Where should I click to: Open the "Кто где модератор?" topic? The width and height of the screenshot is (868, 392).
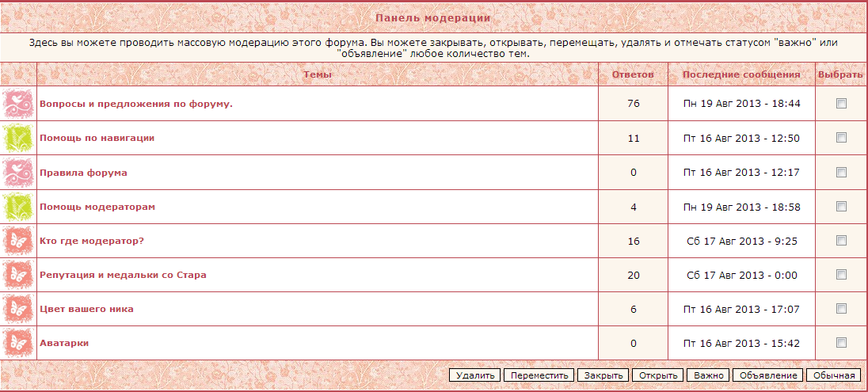(92, 241)
